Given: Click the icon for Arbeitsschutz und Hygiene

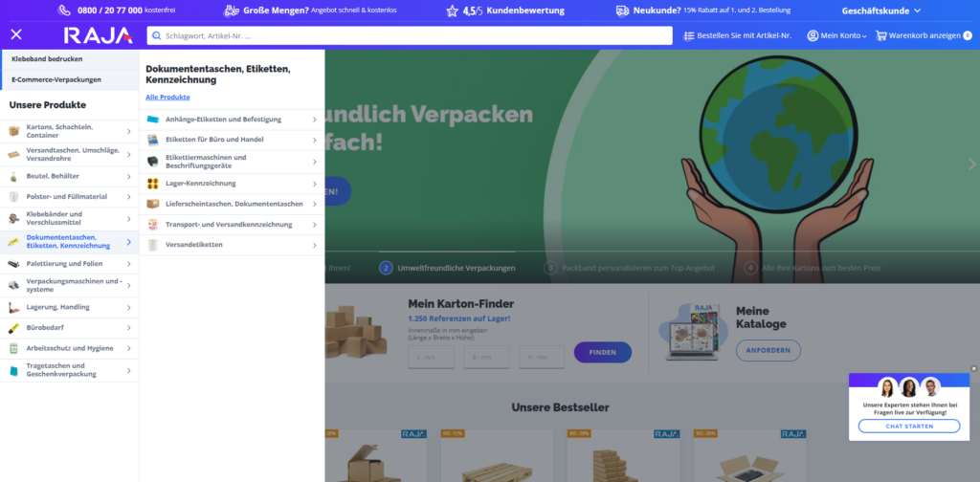Looking at the screenshot, I should click(x=13, y=348).
